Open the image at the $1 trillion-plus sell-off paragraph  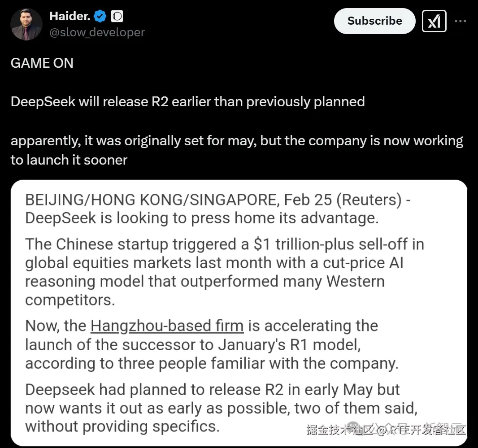225,272
